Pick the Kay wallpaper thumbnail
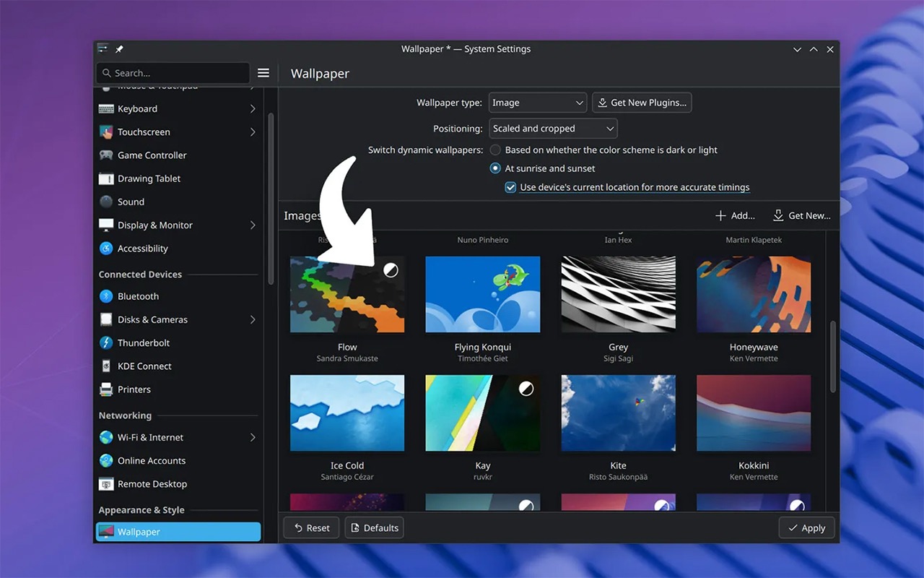The height and width of the screenshot is (578, 924). point(483,413)
